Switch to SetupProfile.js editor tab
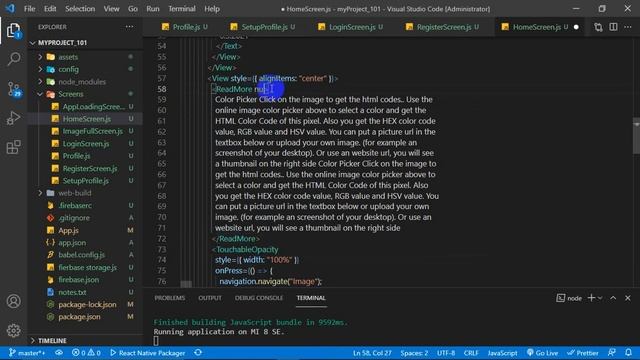This screenshot has height=360, width=640. 264,27
